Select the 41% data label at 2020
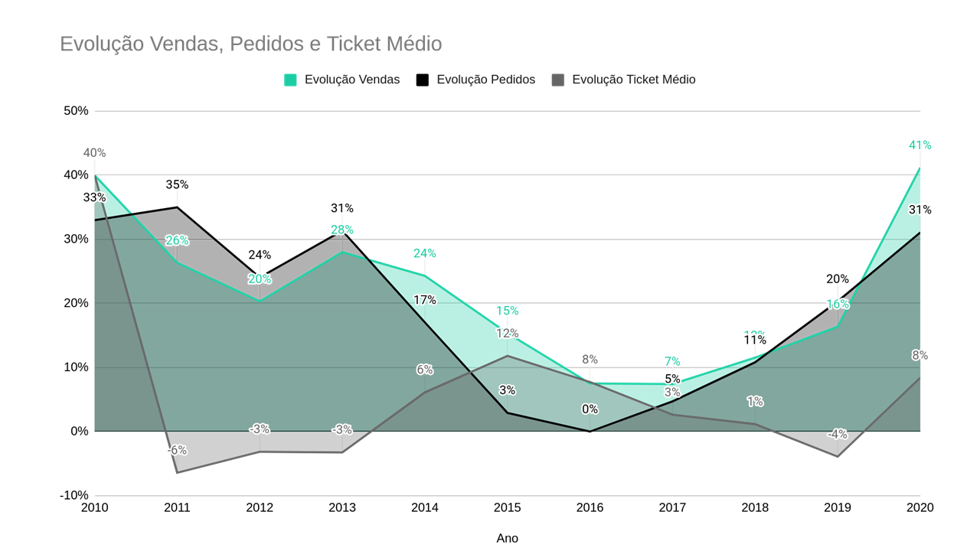Image resolution: width=980 pixels, height=551 pixels. 920,145
